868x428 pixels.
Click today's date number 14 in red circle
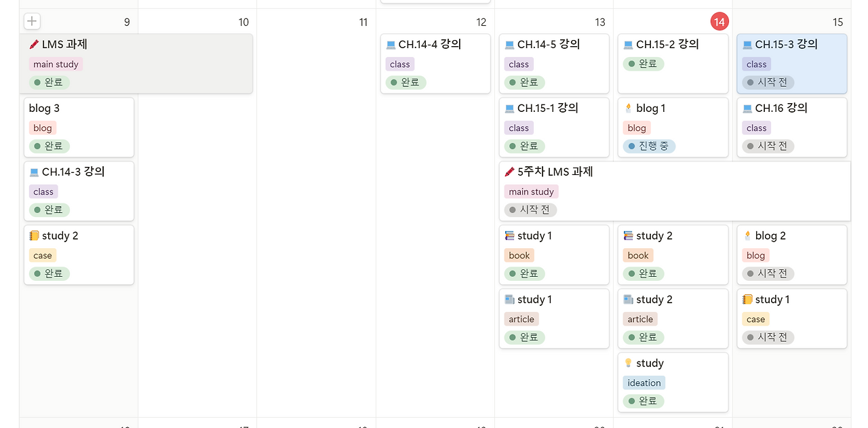click(x=719, y=21)
